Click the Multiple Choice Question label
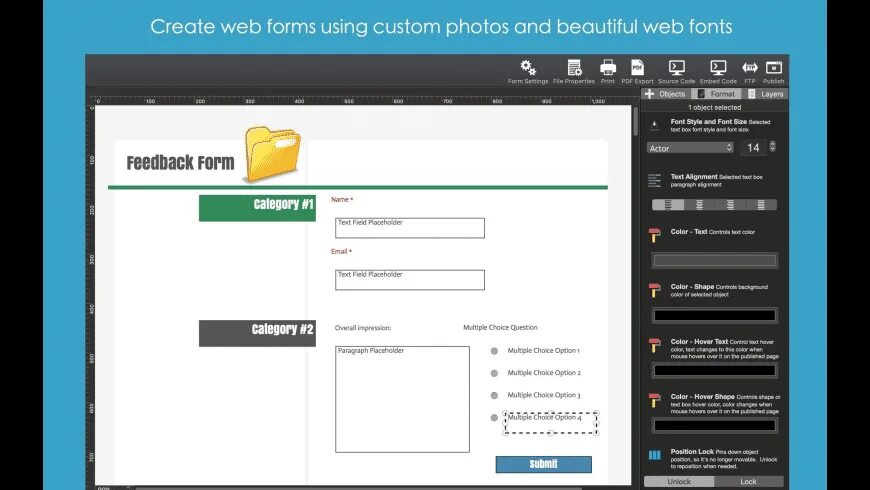Screen dimensions: 870x490 [500, 327]
